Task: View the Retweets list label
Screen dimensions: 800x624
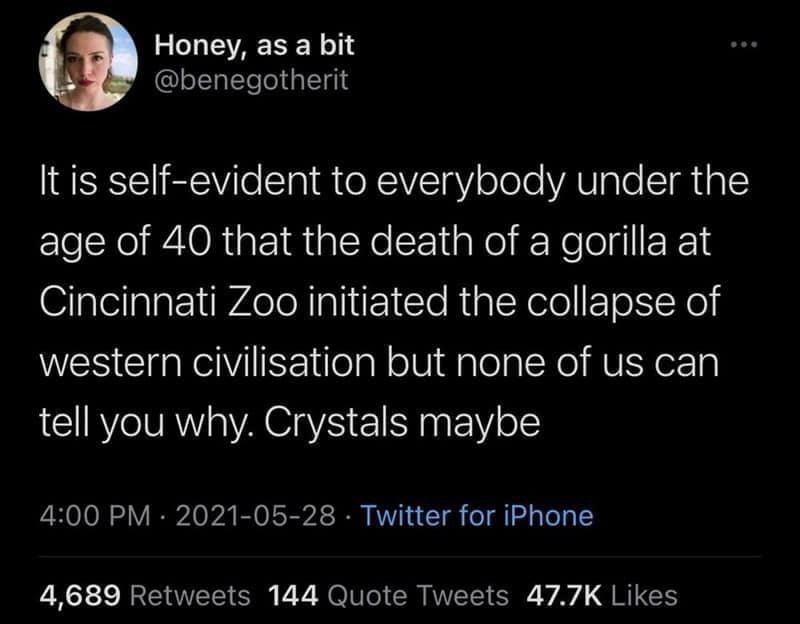Action: pyautogui.click(x=192, y=596)
